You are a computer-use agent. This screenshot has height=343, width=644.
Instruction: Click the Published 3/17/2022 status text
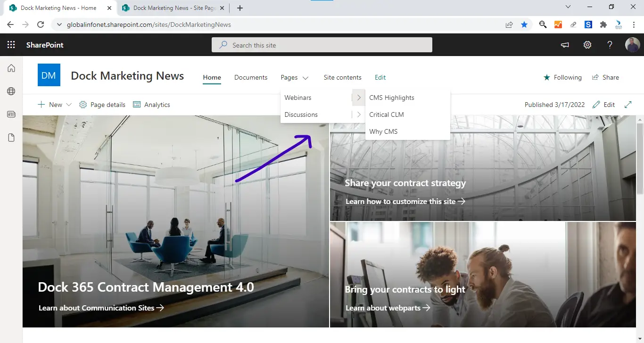pos(555,105)
